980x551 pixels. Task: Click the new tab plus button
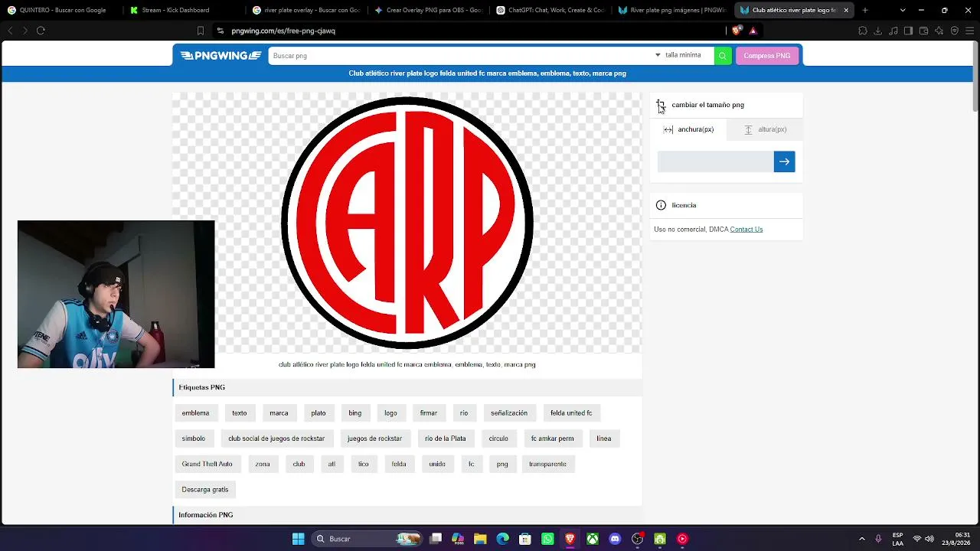pyautogui.click(x=865, y=10)
